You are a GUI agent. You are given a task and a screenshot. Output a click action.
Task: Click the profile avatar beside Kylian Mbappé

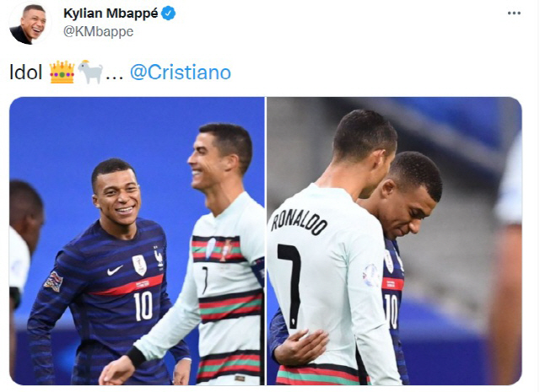30,24
